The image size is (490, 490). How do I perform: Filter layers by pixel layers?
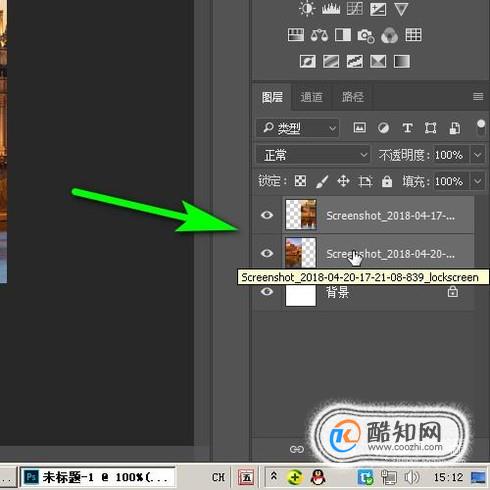(x=360, y=128)
